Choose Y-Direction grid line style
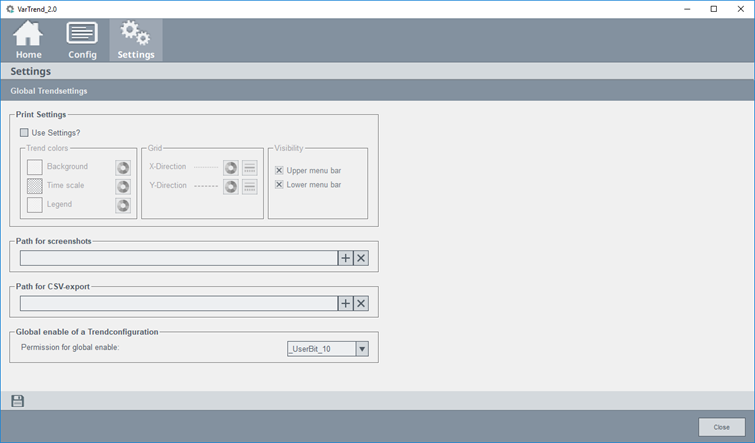The image size is (755, 443). (249, 186)
